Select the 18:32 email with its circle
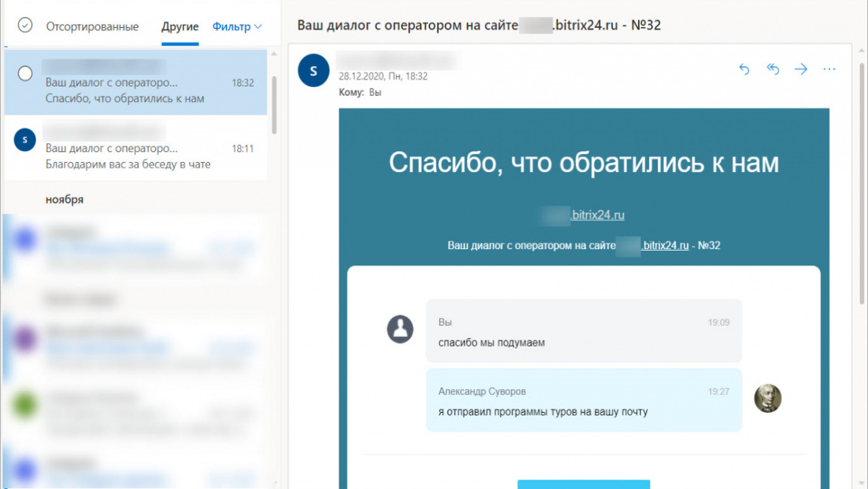Image resolution: width=868 pixels, height=489 pixels. 25,74
